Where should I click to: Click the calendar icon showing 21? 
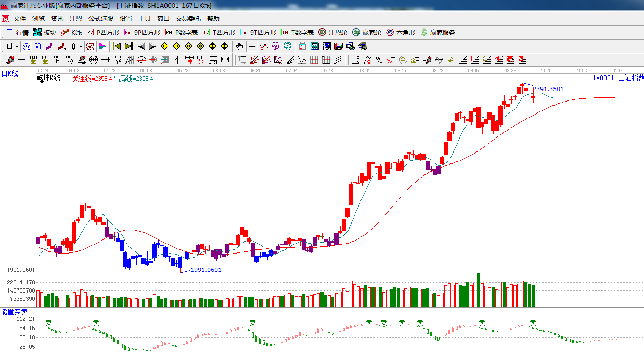302,46
